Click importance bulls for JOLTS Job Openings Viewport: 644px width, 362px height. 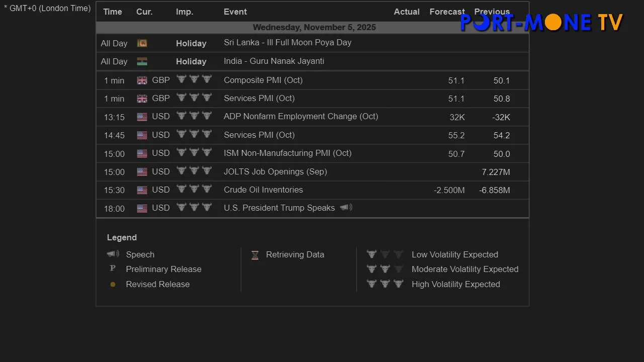(194, 171)
